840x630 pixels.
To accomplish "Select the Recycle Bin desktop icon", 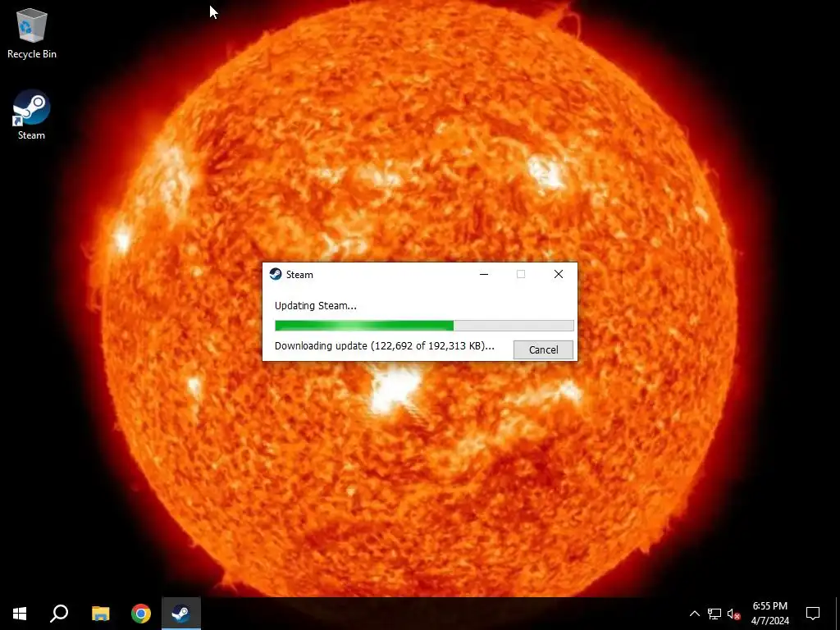I will click(32, 33).
